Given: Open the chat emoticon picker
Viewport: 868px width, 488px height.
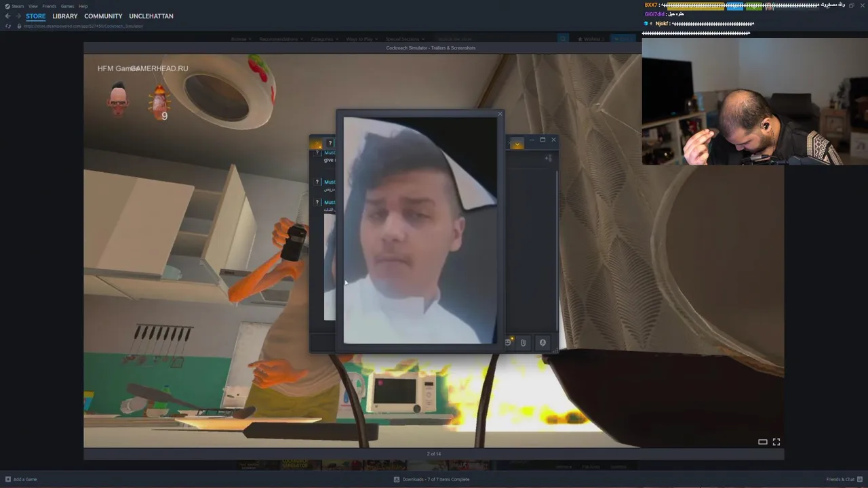Looking at the screenshot, I should click(508, 343).
